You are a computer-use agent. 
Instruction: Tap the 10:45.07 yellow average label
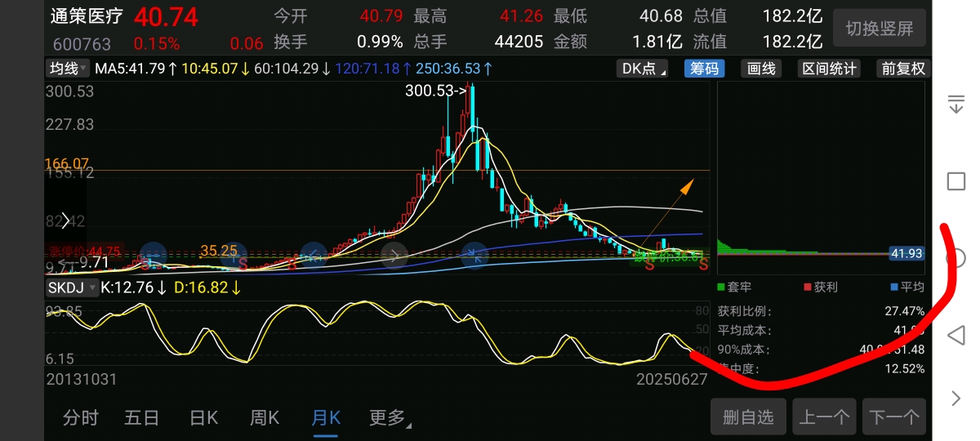(x=216, y=69)
